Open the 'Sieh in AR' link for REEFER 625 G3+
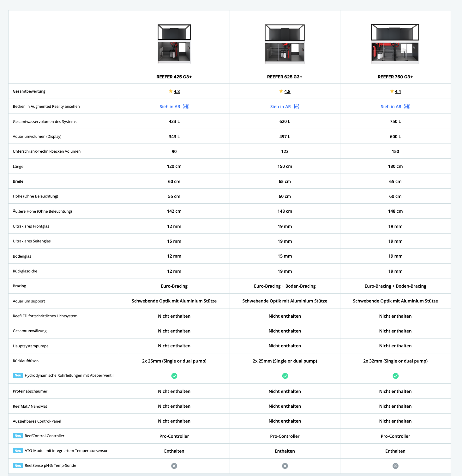The width and height of the screenshot is (462, 476). coord(280,107)
